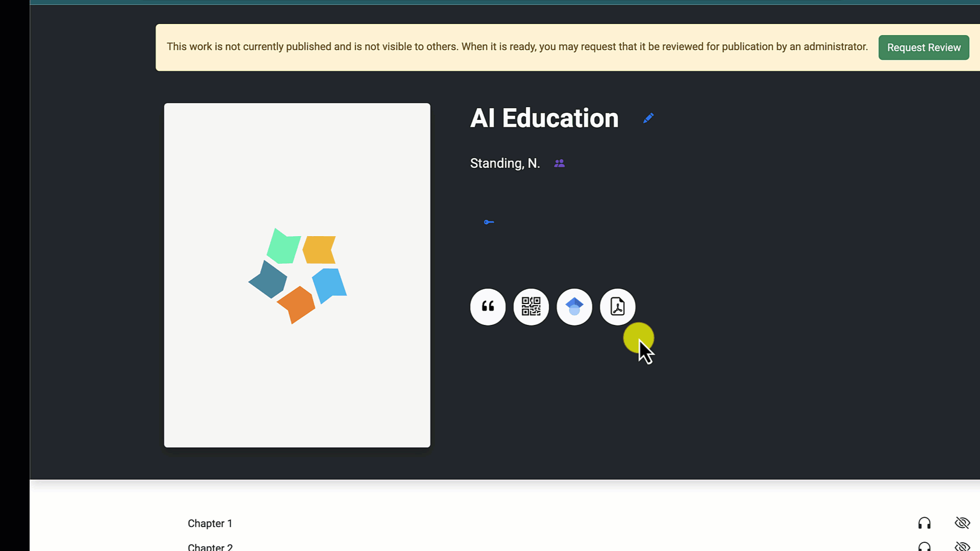Screen dimensions: 980x551
Task: Select the author name Standing, N.
Action: pos(505,163)
